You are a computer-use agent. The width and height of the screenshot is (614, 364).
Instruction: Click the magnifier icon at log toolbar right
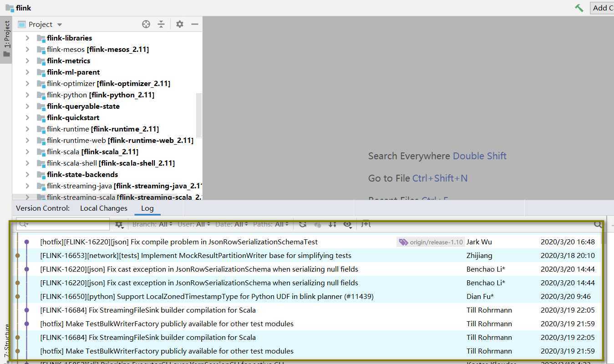(x=598, y=224)
